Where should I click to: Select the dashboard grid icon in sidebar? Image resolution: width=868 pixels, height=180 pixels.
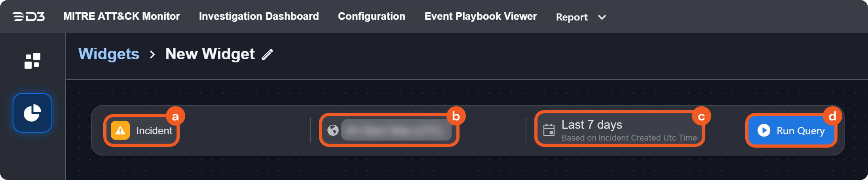click(32, 61)
